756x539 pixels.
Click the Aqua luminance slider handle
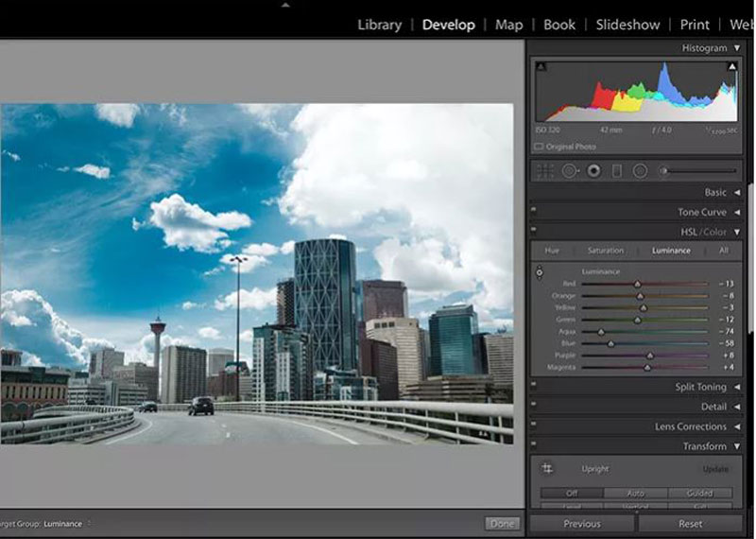pyautogui.click(x=601, y=332)
